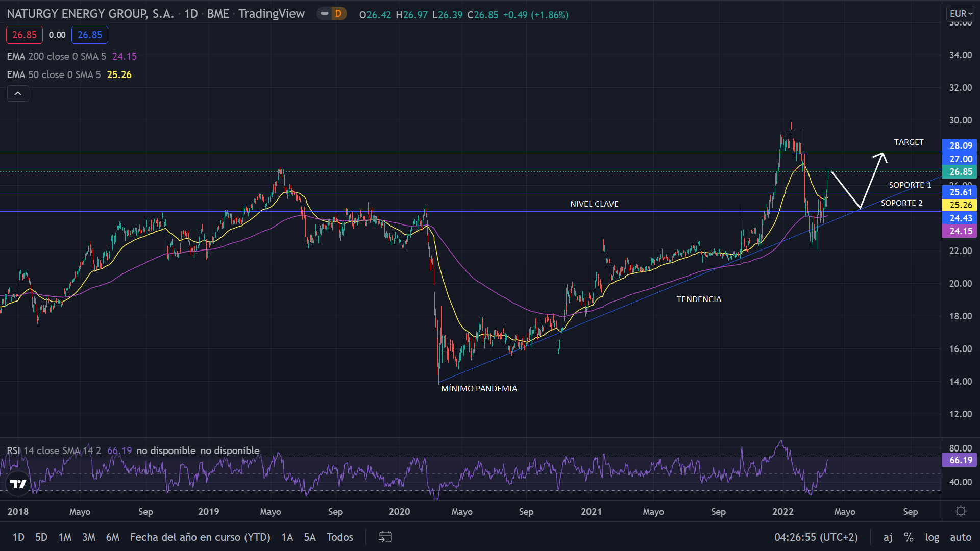
Task: Click the go-to-date calendar icon
Action: tap(385, 537)
